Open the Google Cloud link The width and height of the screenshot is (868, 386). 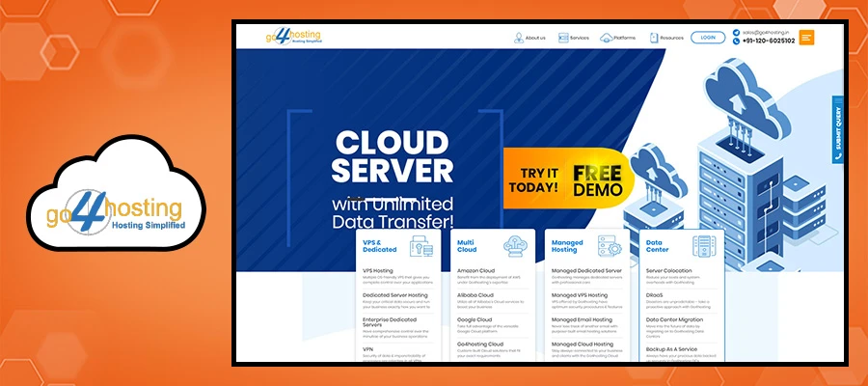coord(475,319)
